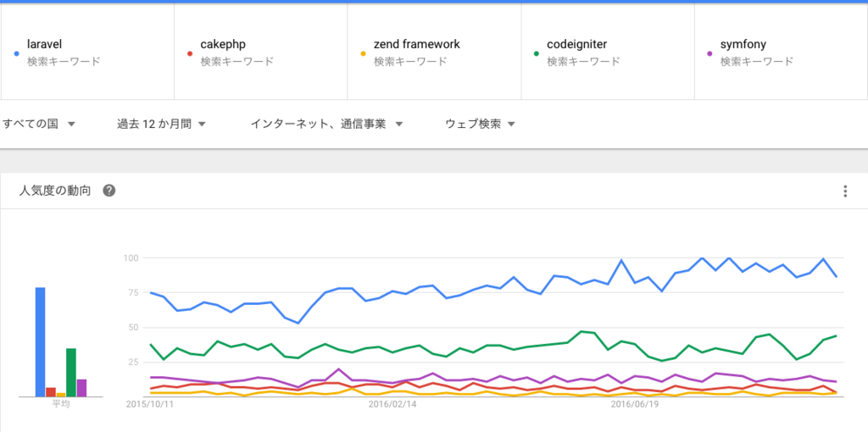Viewport: 868px width, 432px height.
Task: Click the green dot beside codeigniter
Action: (x=537, y=53)
